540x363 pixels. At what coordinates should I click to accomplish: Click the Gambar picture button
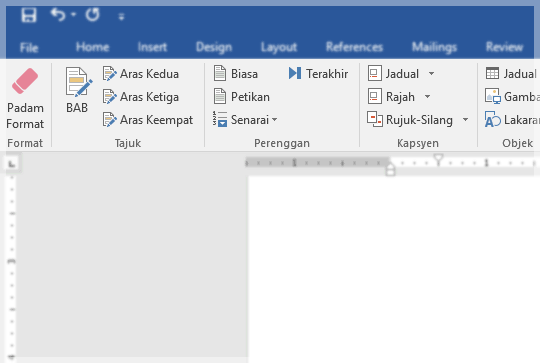512,97
